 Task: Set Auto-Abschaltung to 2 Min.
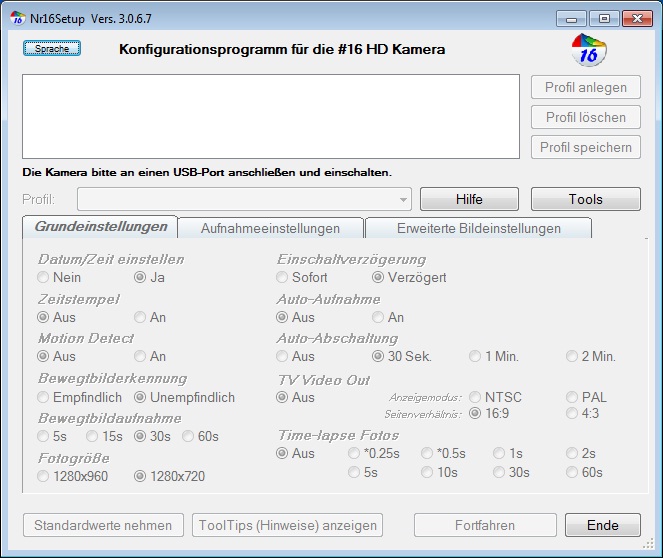click(x=591, y=356)
